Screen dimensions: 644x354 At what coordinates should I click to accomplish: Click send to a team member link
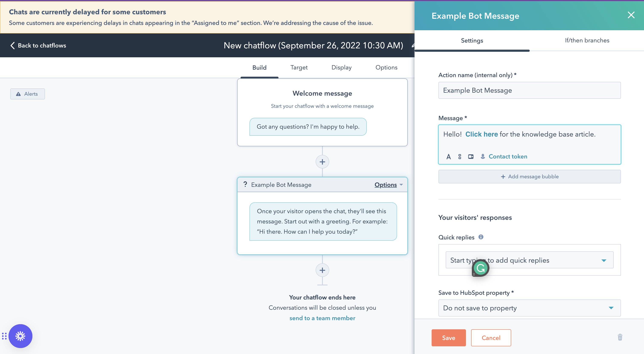[x=322, y=318]
